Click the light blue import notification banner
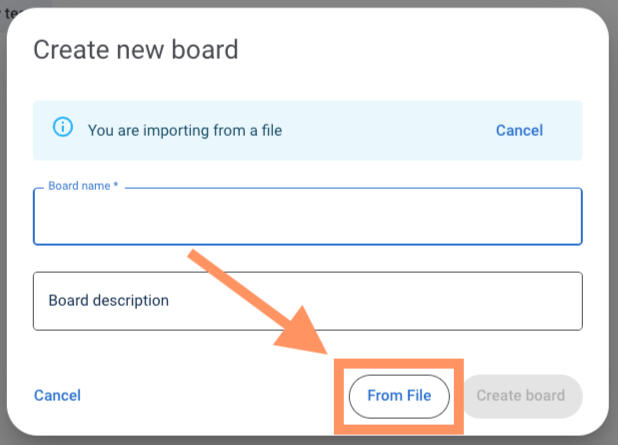618x445 pixels. (x=380, y=130)
